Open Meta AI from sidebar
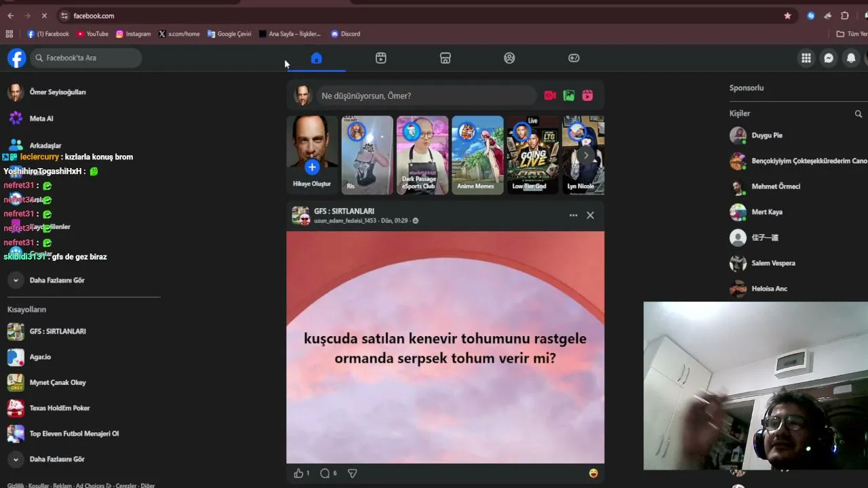This screenshot has width=868, height=488. coord(31,119)
